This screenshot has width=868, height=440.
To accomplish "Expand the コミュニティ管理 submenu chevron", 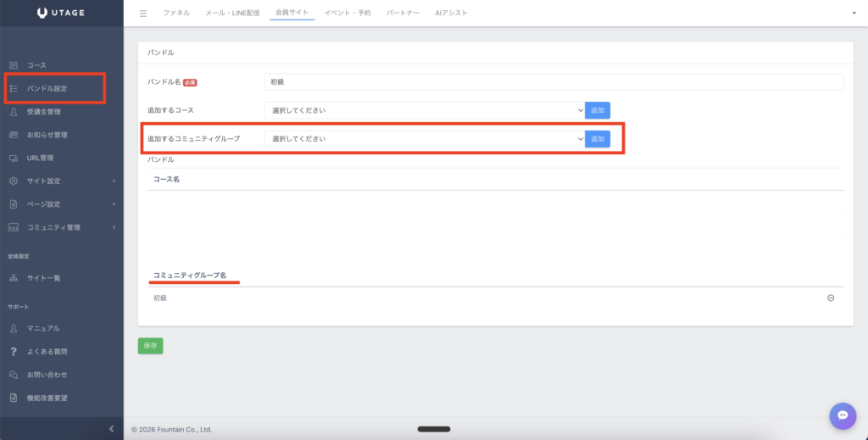I will click(x=114, y=227).
